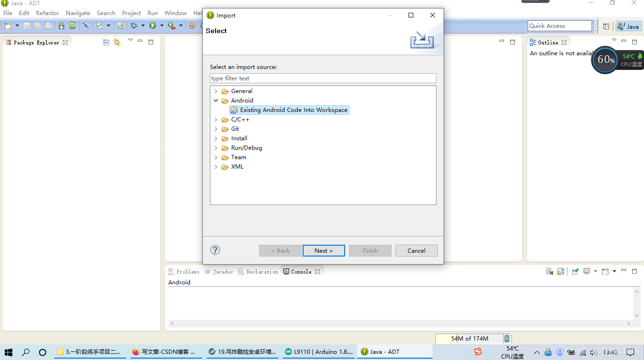644x360 pixels.
Task: Switch to the Javadoc tab
Action: [x=219, y=272]
